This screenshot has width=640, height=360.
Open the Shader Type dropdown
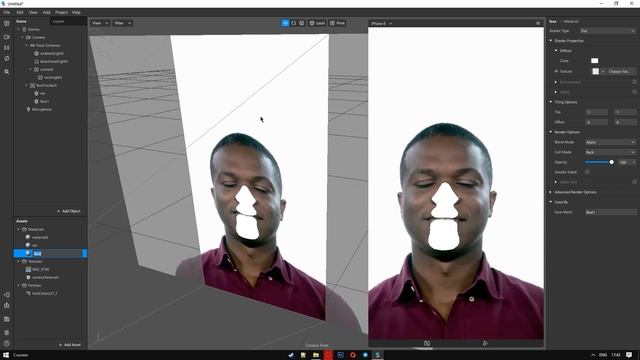(x=607, y=31)
